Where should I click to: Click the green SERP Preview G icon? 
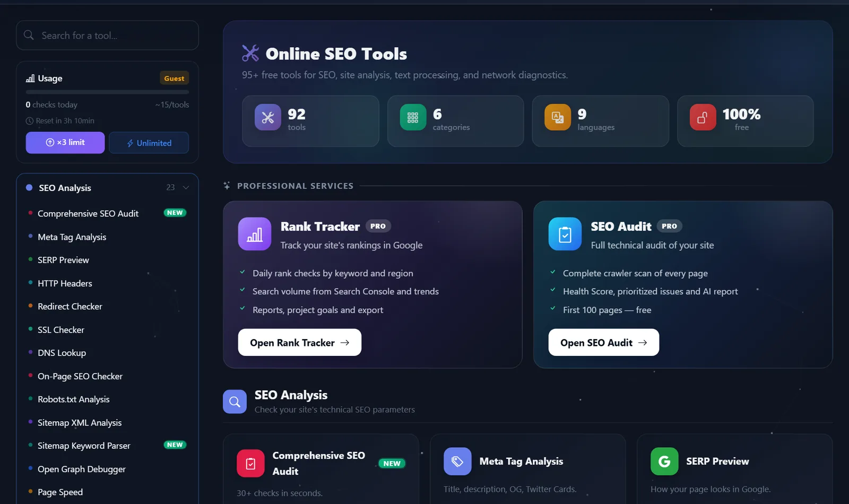664,462
